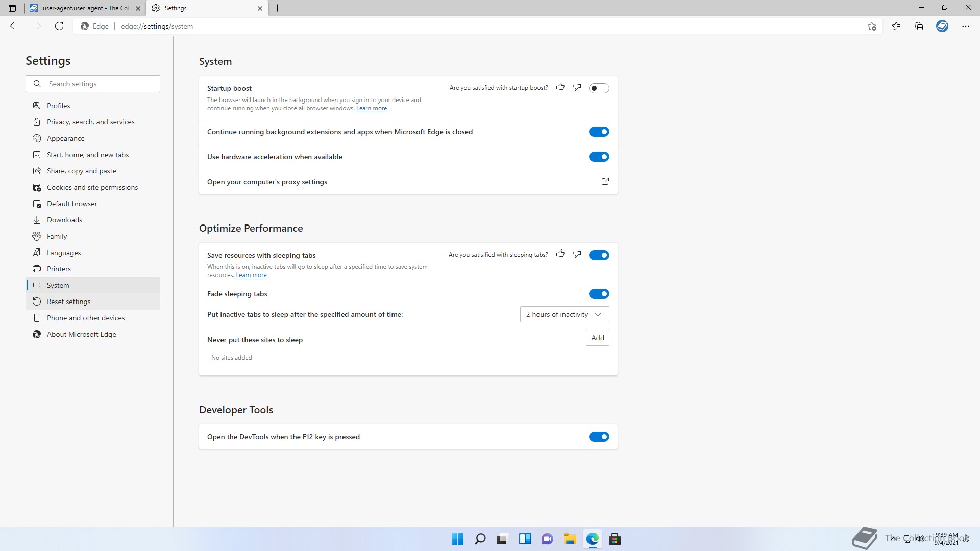980x551 pixels.
Task: Open the tab actions menu icon
Action: pos(12,8)
